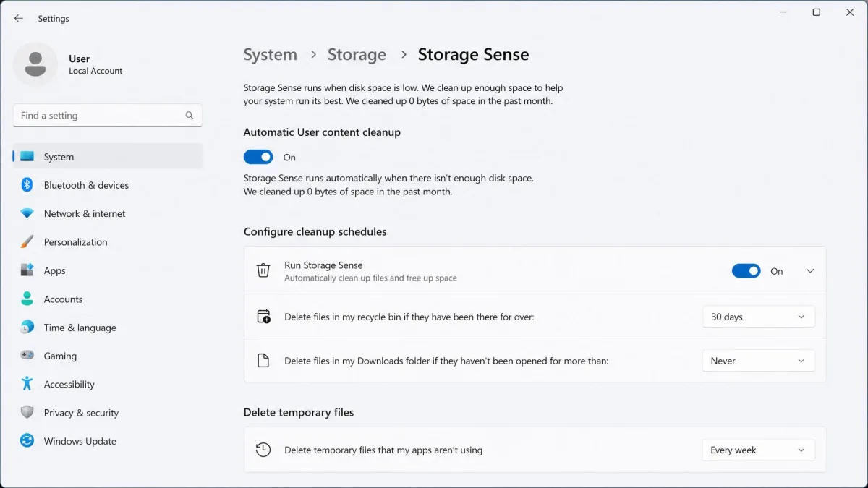Minimize the Settings window
868x488 pixels.
coord(783,12)
